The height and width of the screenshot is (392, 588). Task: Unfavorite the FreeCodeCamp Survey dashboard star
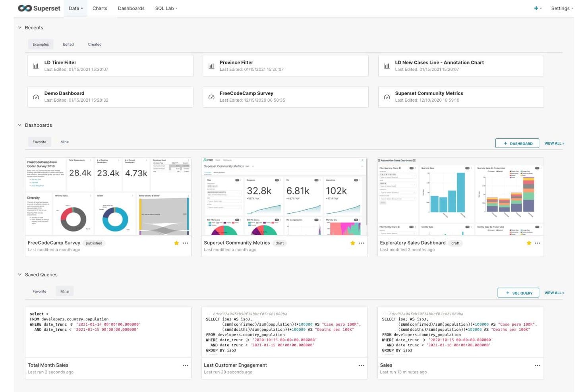(176, 243)
